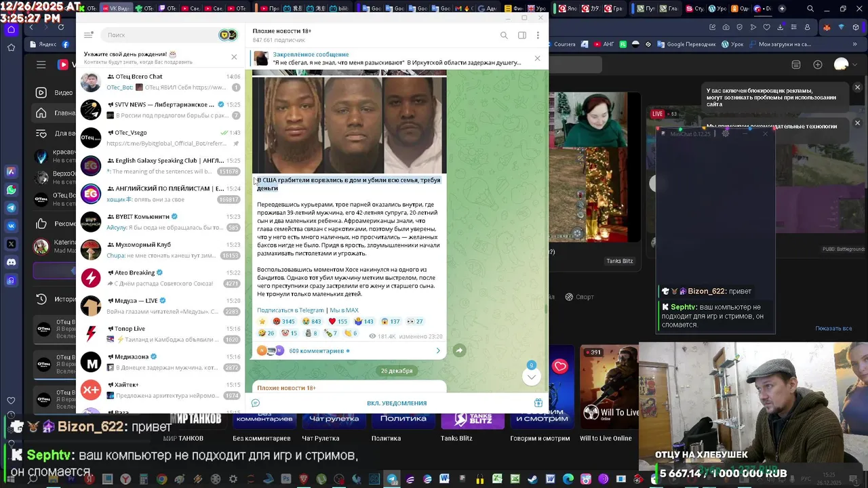Close the ad-blocker warning notification
The width and height of the screenshot is (868, 488).
pos(857,88)
